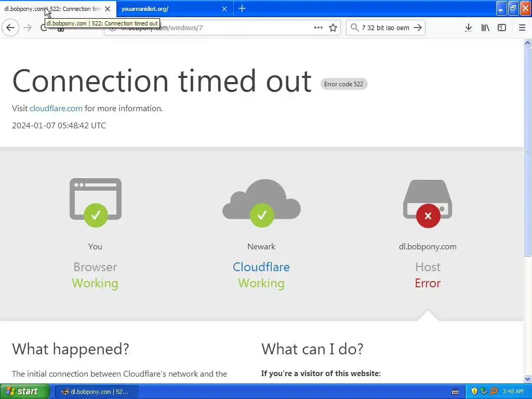This screenshot has width=532, height=399.
Task: Click the 'dl.bobpony.com' host label
Action: [428, 247]
